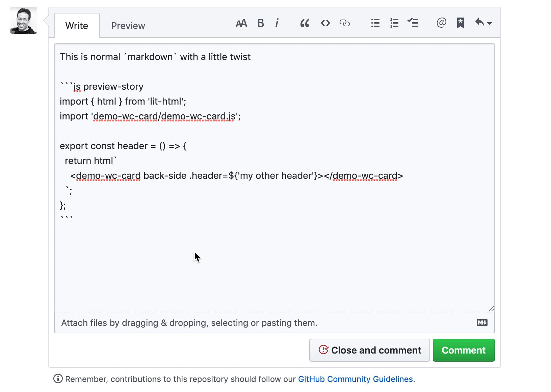Screen dimensions: 551x392
Task: Toggle bold formatting
Action: coord(261,23)
